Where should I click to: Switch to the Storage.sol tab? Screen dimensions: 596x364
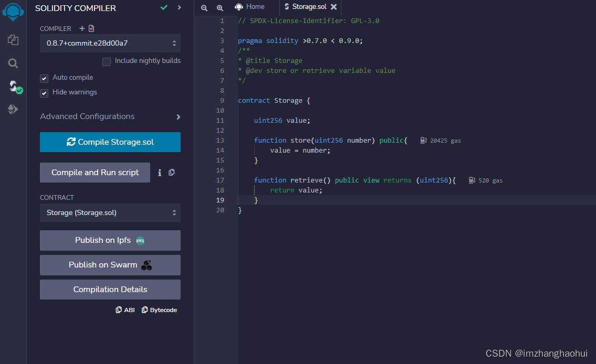310,7
